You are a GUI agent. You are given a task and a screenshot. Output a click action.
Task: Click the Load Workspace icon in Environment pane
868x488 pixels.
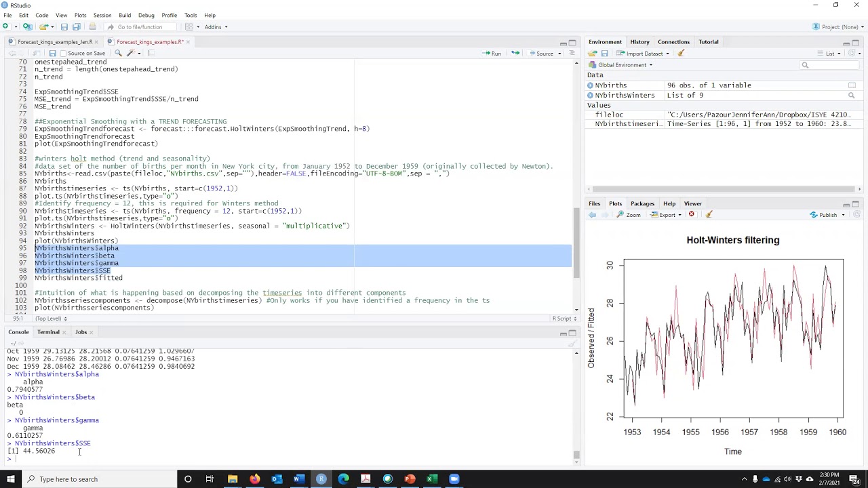pos(593,54)
